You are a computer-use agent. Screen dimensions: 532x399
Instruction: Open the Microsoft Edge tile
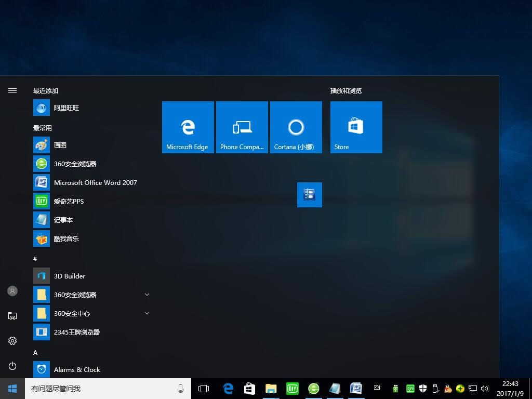pyautogui.click(x=188, y=127)
